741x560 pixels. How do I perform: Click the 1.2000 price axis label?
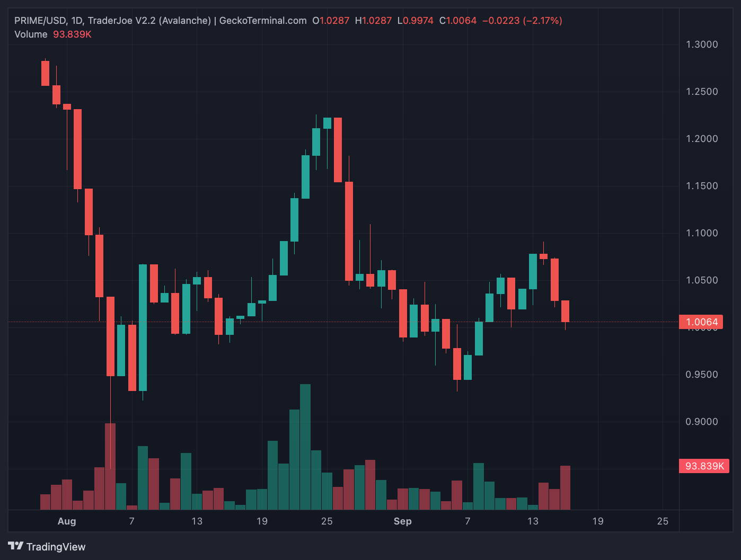(702, 139)
